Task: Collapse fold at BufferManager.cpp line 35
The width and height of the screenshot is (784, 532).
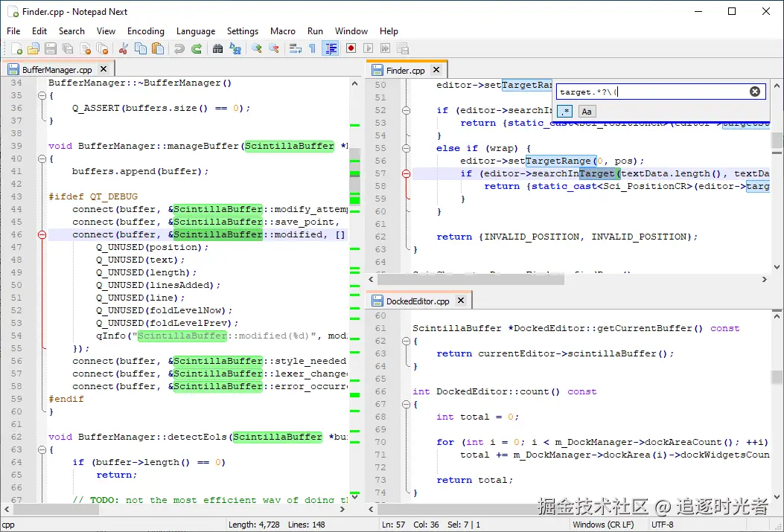Action: click(42, 95)
